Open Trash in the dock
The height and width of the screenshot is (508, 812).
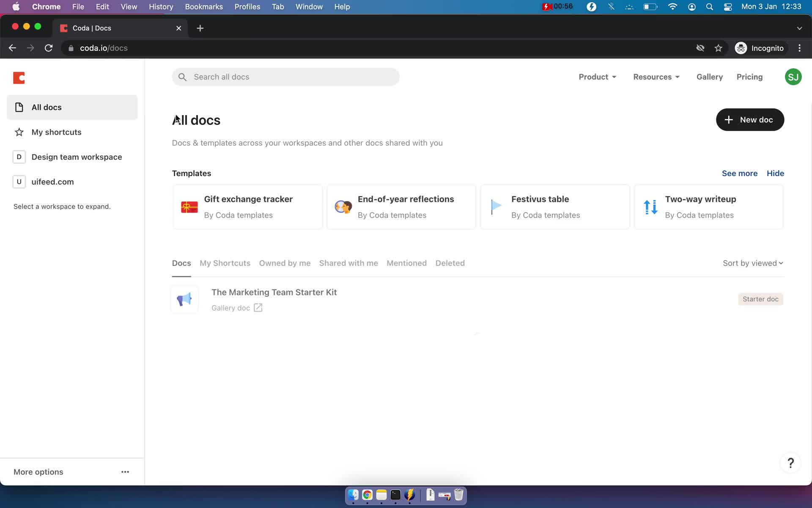(x=458, y=495)
